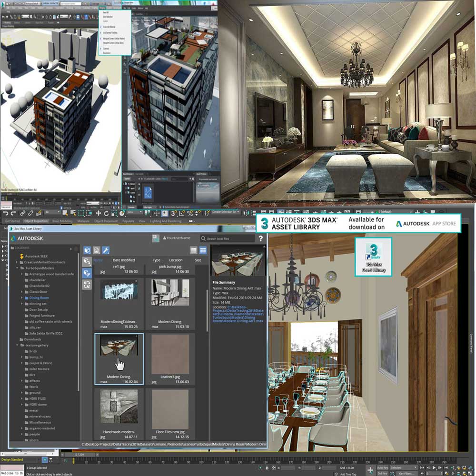Click the Percent Snap toolbar icon

(190, 213)
